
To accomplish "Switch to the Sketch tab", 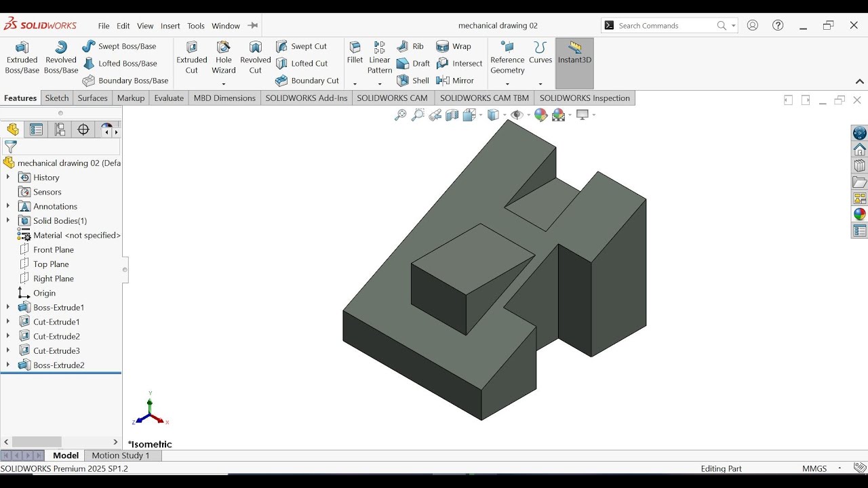I will coord(57,98).
